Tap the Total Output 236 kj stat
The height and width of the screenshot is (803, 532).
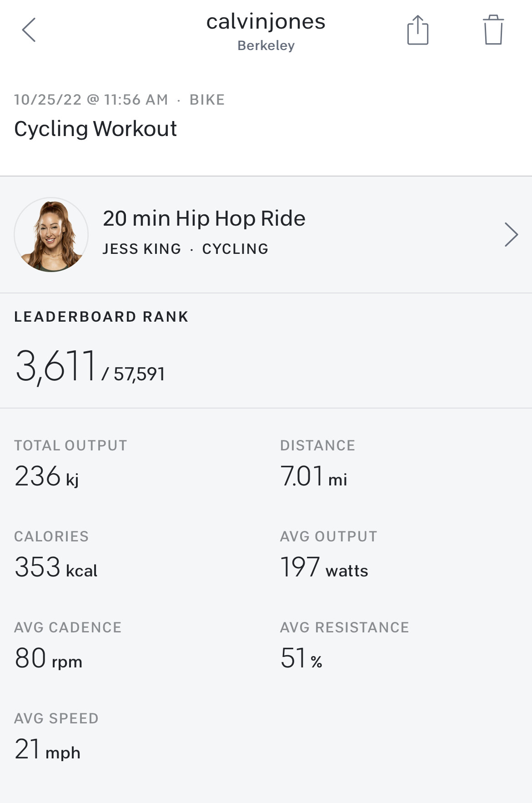click(70, 464)
